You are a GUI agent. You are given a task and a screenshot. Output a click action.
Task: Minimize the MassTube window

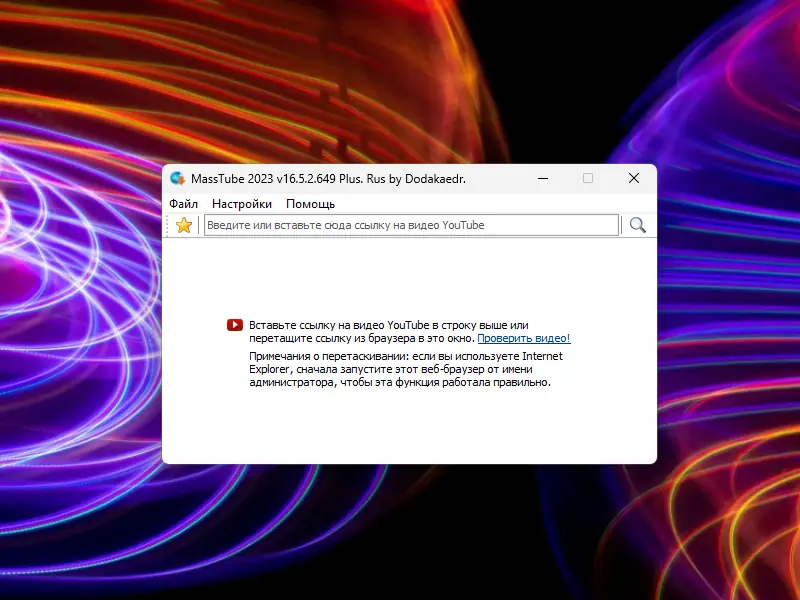coord(543,178)
